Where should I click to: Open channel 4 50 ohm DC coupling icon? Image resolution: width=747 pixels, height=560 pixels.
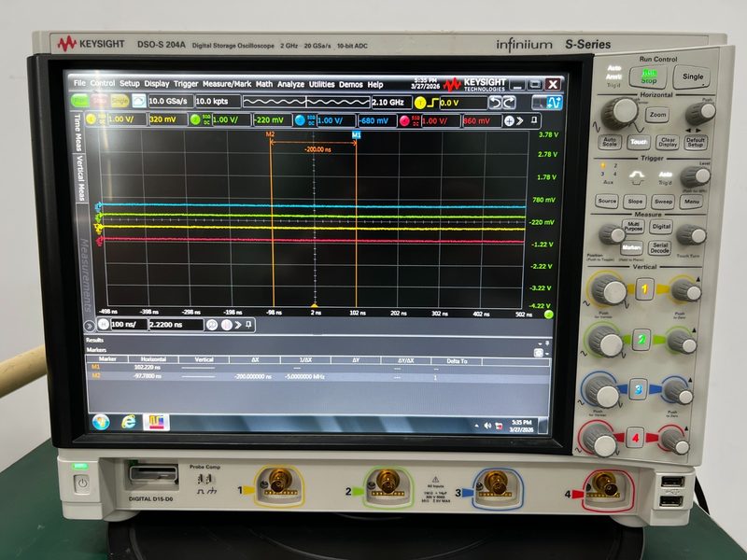click(416, 120)
